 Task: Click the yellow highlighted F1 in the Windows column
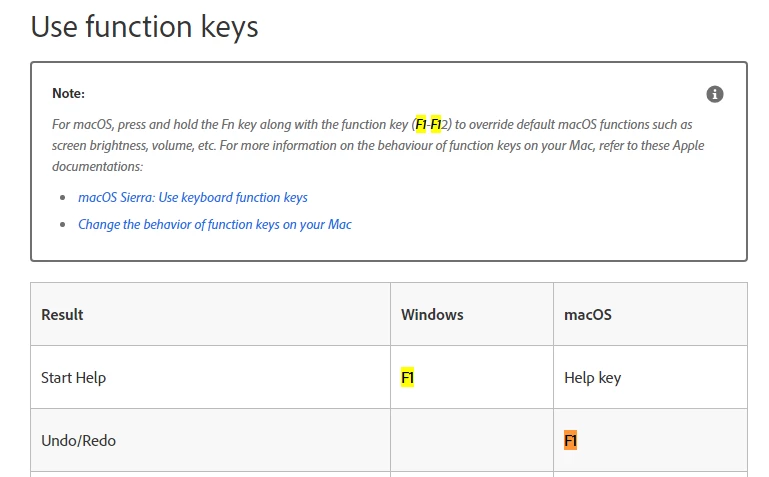(408, 377)
